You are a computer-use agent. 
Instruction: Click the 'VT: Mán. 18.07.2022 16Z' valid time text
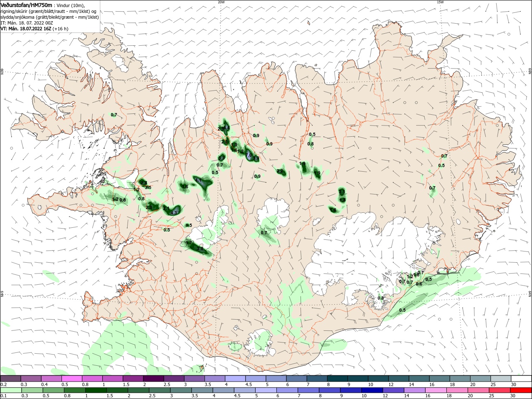[26, 29]
